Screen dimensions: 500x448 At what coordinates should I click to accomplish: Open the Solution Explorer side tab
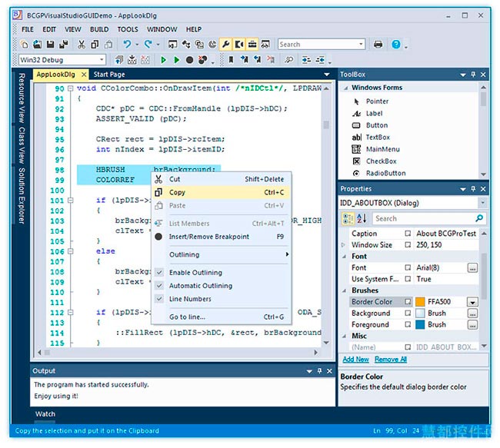pyautogui.click(x=21, y=196)
